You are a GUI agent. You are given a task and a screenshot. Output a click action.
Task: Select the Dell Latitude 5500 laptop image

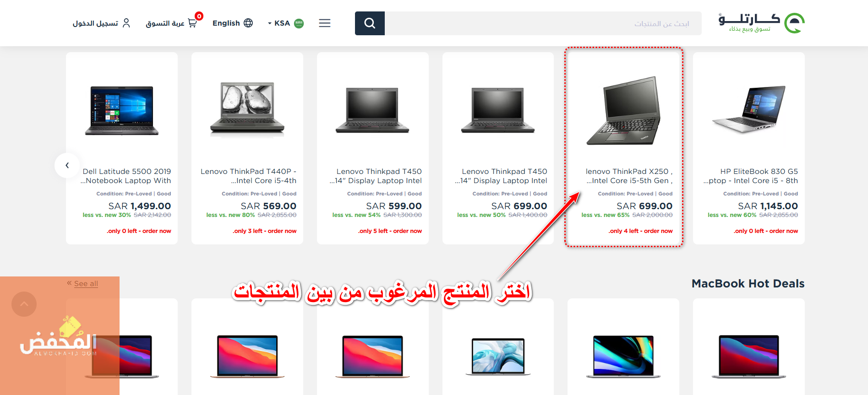pos(122,111)
